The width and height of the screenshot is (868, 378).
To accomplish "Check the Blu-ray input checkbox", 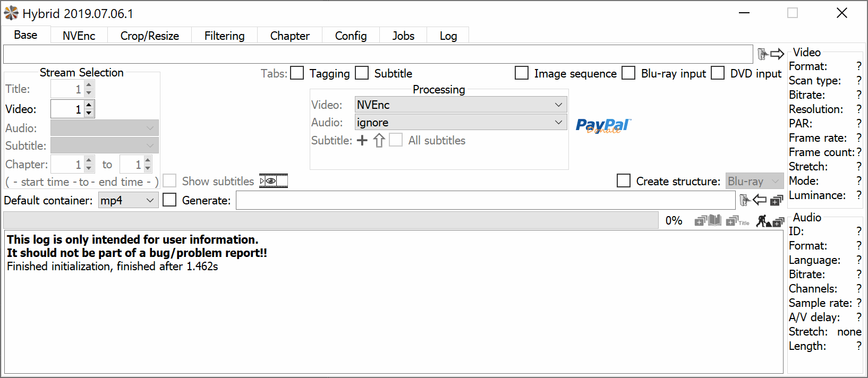I will [629, 73].
